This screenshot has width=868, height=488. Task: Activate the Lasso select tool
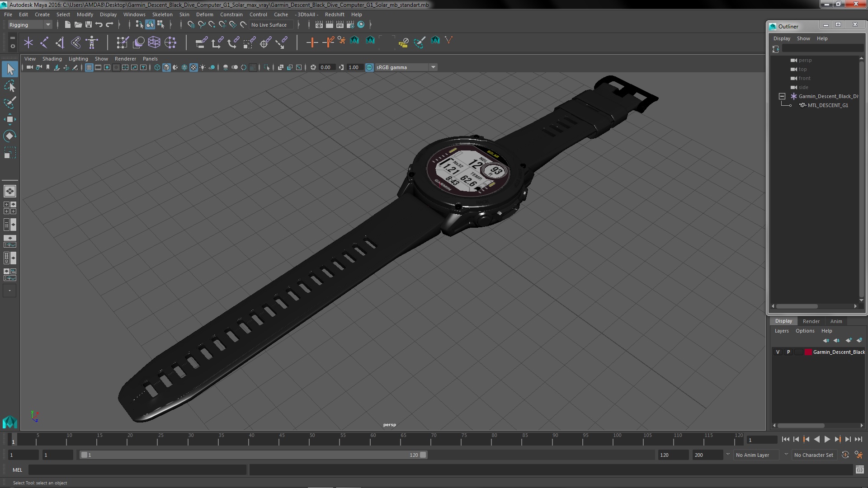[x=10, y=86]
